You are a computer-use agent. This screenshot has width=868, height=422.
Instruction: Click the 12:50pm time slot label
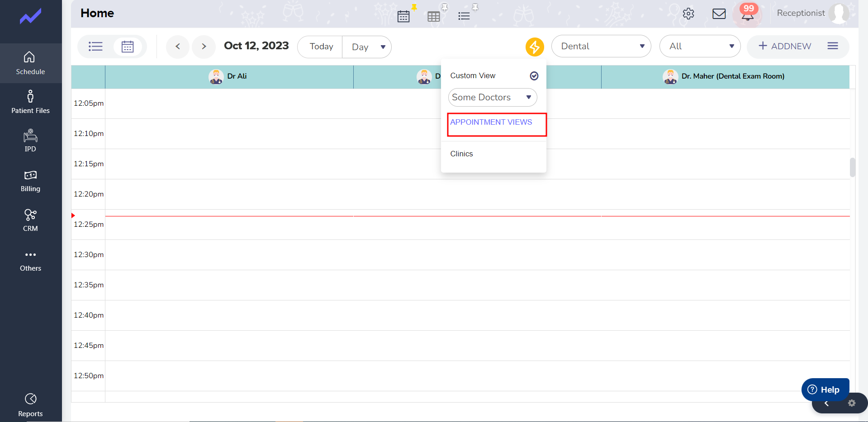point(89,375)
